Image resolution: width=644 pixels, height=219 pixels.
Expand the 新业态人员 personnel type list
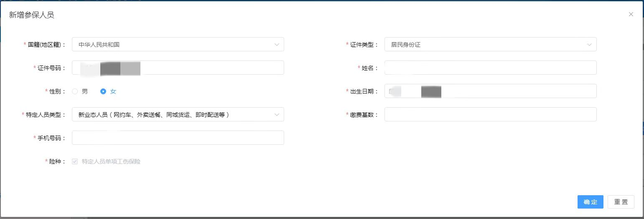coord(171,115)
